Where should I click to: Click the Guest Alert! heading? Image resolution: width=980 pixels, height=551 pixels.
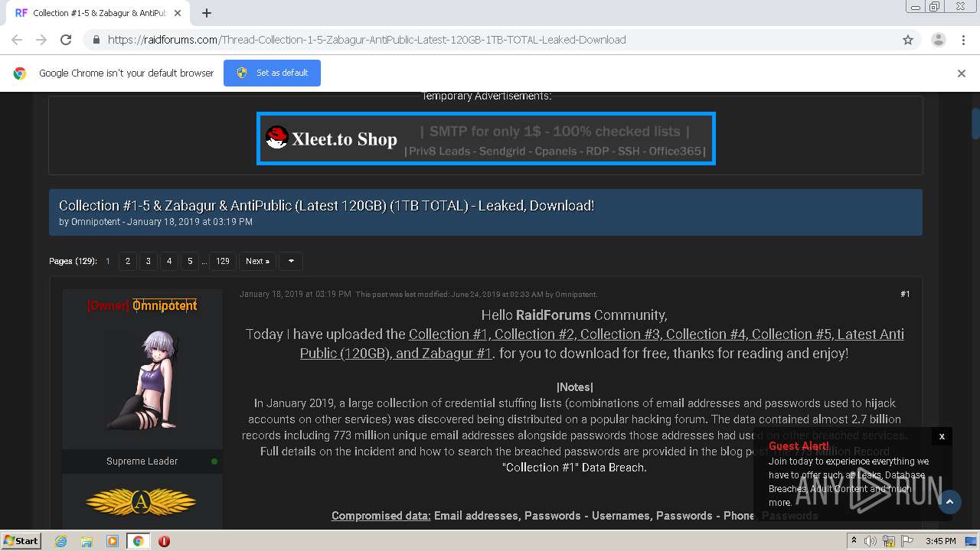point(799,446)
